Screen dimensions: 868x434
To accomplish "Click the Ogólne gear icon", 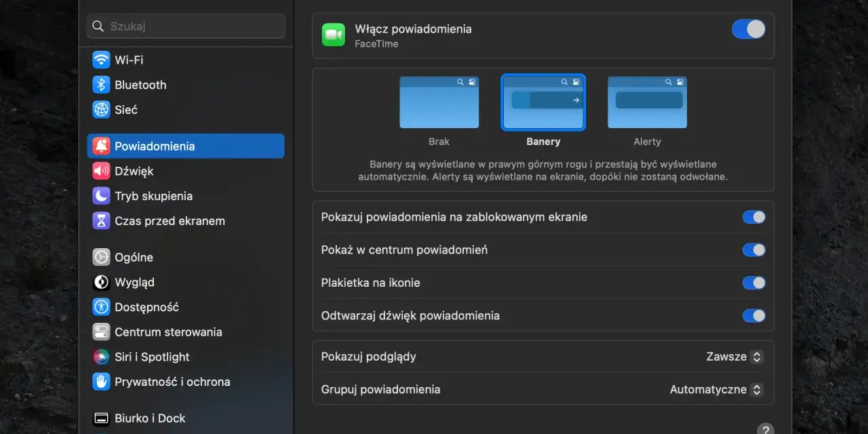I will [x=101, y=257].
